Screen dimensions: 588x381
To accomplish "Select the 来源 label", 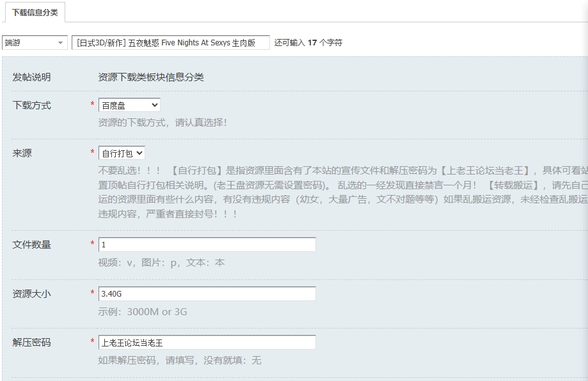I will (22, 153).
